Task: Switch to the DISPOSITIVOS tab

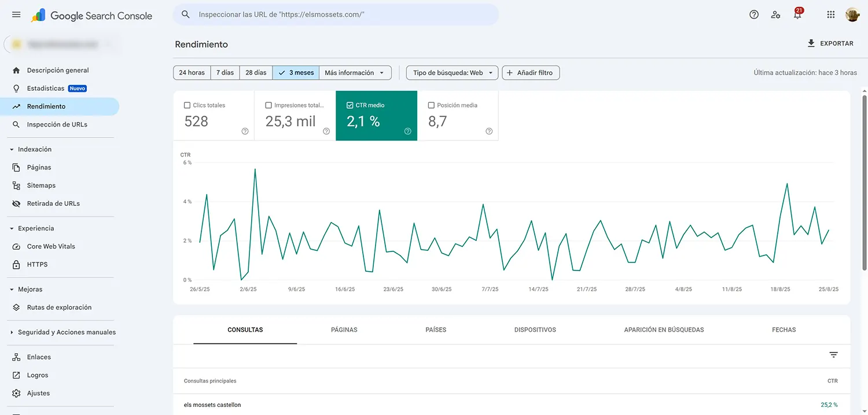Action: pos(535,329)
